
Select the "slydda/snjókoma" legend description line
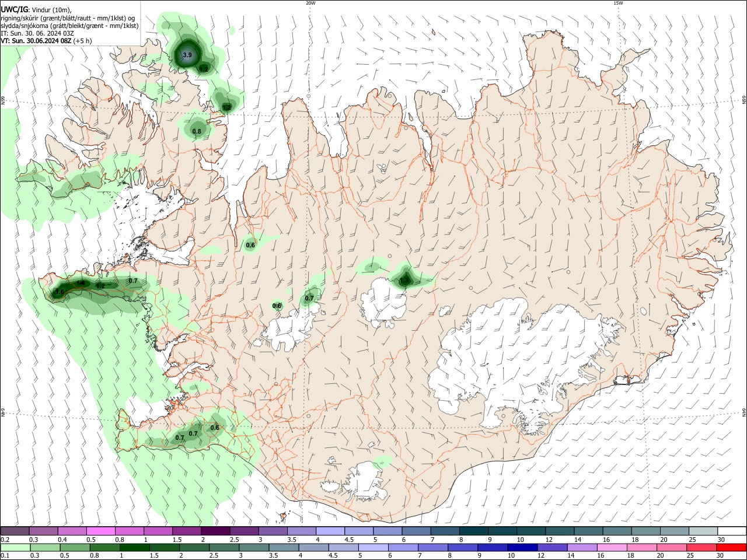pyautogui.click(x=69, y=26)
